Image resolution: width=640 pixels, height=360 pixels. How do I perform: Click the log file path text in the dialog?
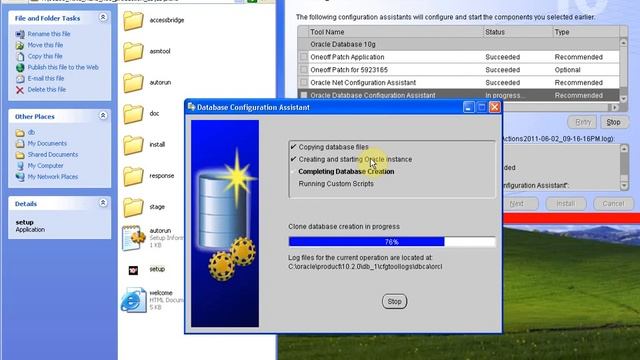pyautogui.click(x=365, y=267)
